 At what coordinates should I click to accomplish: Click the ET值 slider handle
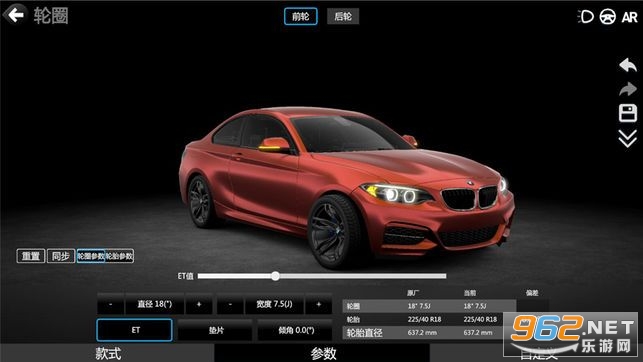pos(276,276)
